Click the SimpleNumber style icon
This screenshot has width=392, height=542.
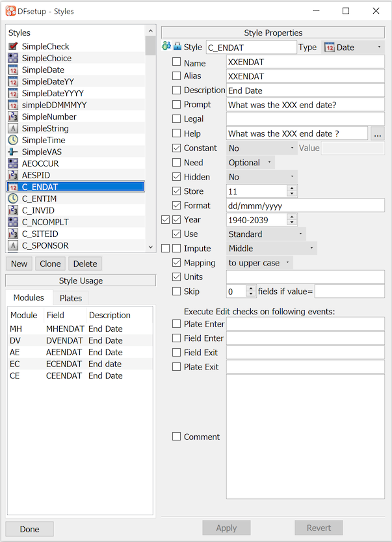[x=13, y=116]
